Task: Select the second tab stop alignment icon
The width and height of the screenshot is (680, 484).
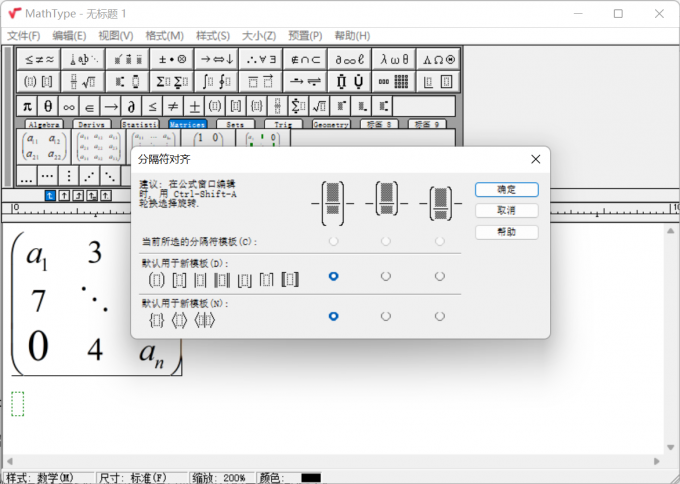Action: pyautogui.click(x=64, y=196)
